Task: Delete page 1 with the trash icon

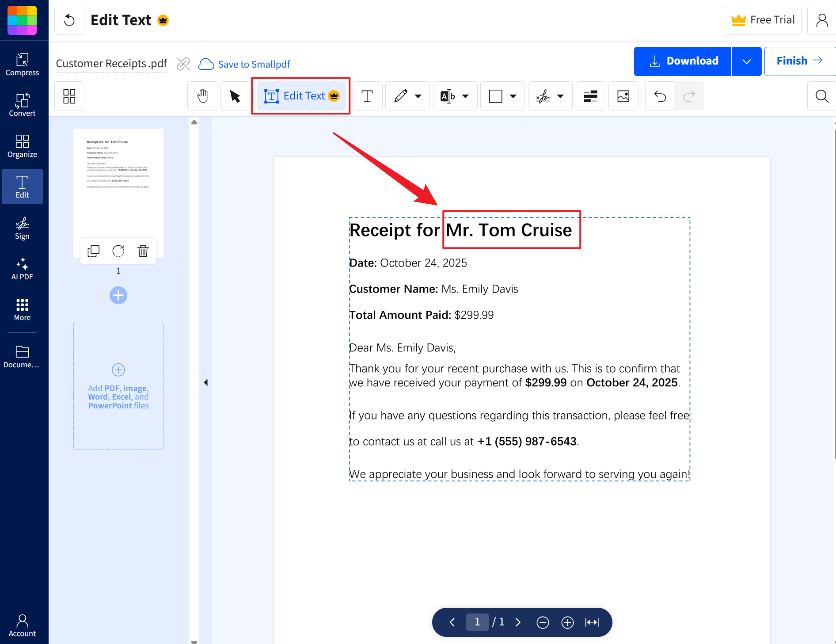Action: click(143, 251)
